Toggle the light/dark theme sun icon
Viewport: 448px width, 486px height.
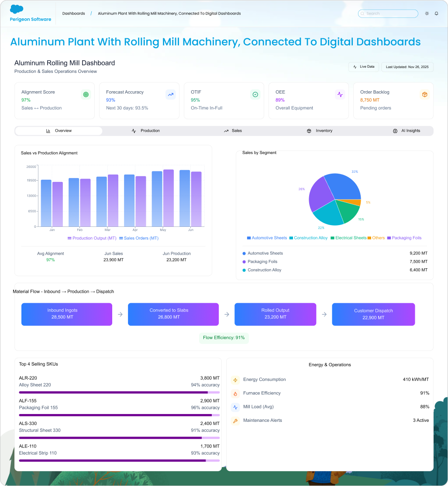(427, 14)
